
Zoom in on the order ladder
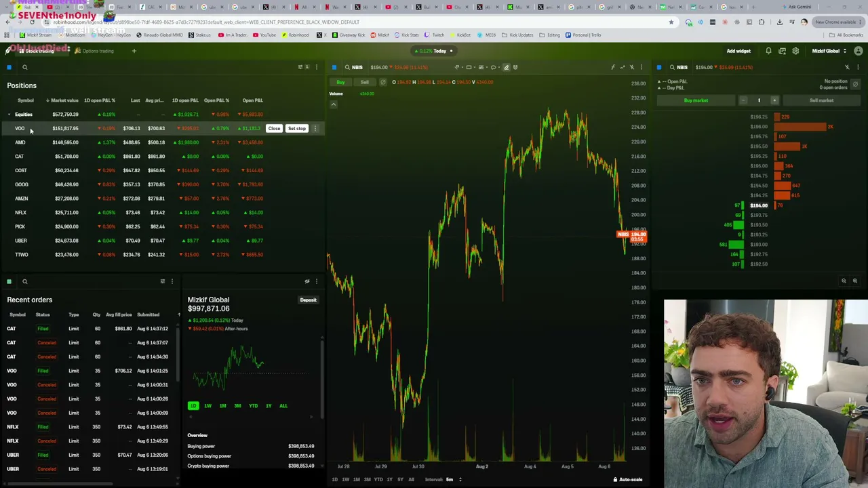[x=854, y=281]
